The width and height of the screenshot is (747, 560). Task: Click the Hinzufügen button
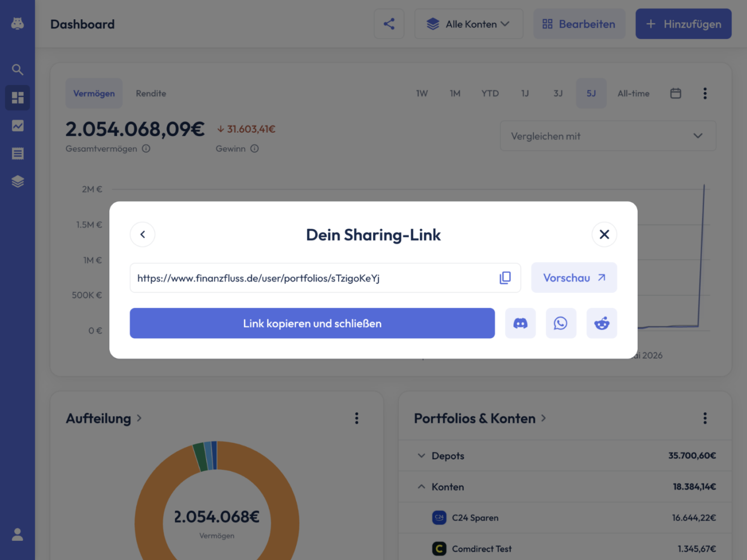pos(684,24)
